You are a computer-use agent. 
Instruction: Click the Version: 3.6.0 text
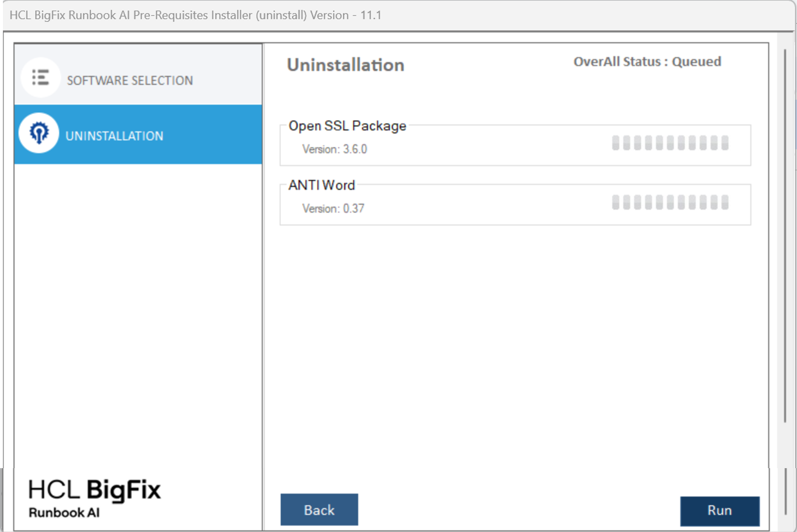click(x=334, y=149)
